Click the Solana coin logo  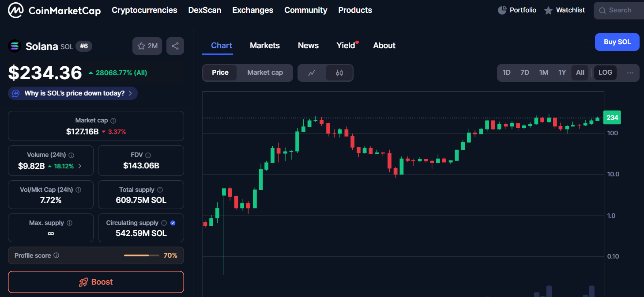tap(15, 46)
